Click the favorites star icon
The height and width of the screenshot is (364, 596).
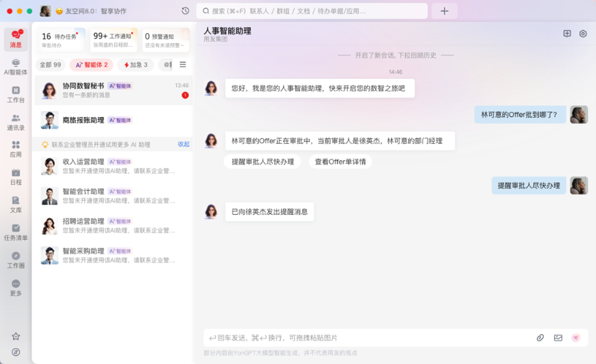(x=16, y=336)
